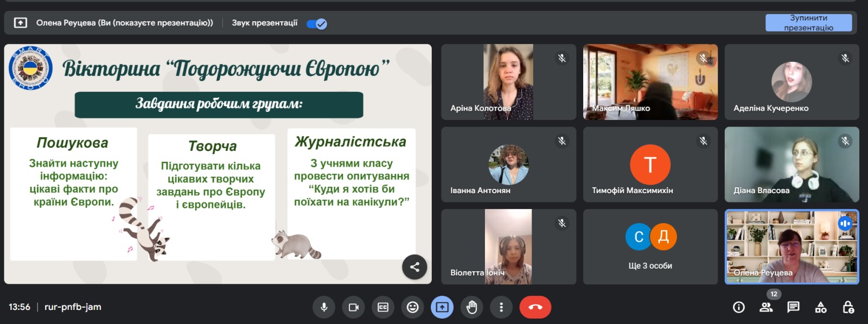
Task: Mute the microphone in the call toolbar
Action: click(x=324, y=307)
